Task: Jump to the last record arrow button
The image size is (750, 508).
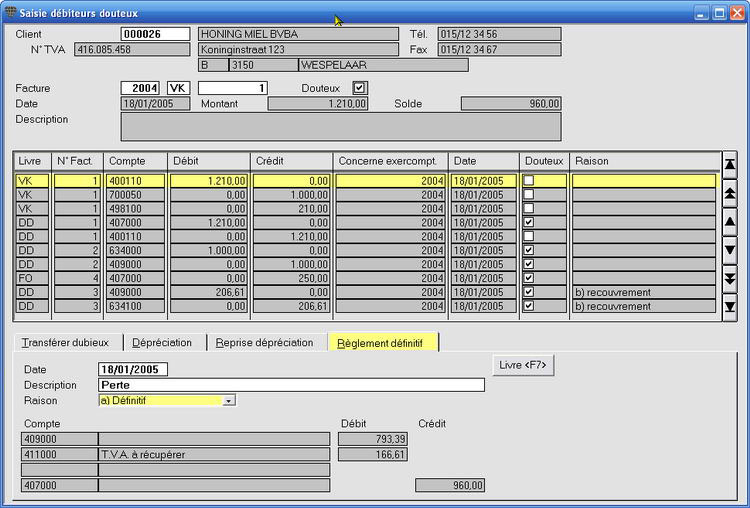Action: coord(729,307)
